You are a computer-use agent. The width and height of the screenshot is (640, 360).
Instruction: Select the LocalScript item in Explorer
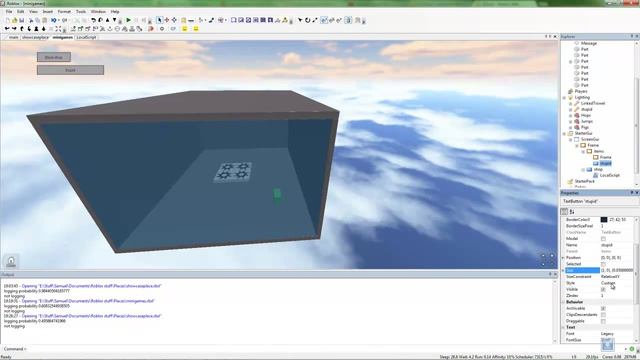tap(610, 175)
